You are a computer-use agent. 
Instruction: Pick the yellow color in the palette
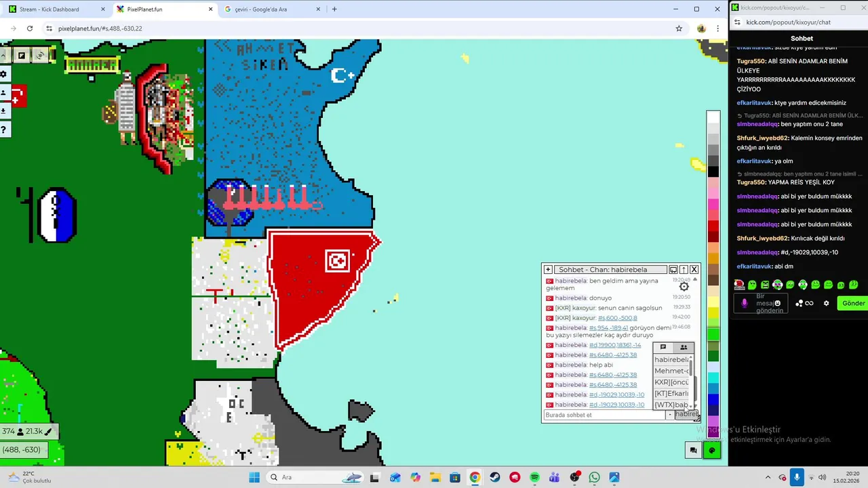(713, 312)
